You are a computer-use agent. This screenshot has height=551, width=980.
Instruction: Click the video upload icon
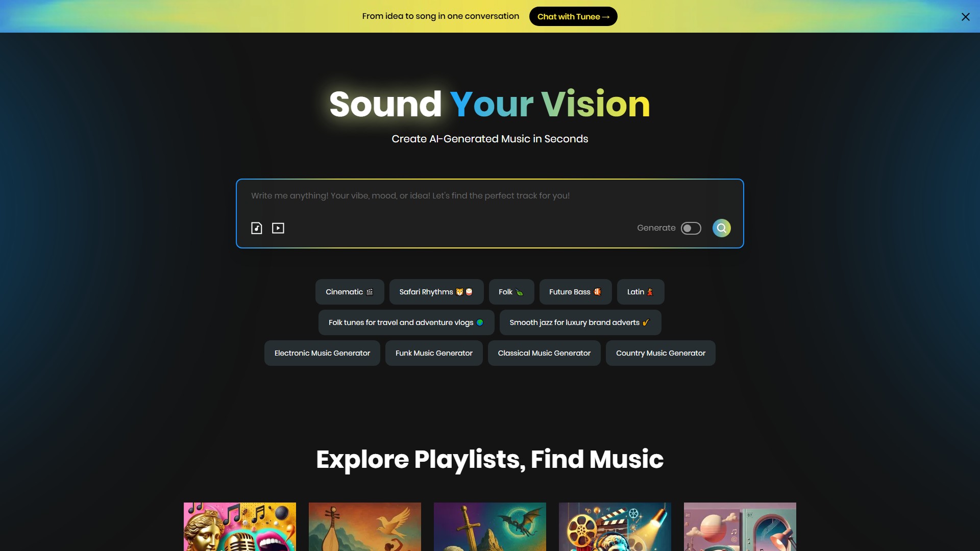coord(278,228)
